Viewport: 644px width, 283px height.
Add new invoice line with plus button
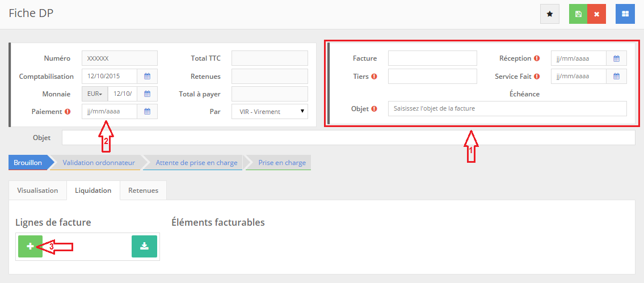[30, 246]
